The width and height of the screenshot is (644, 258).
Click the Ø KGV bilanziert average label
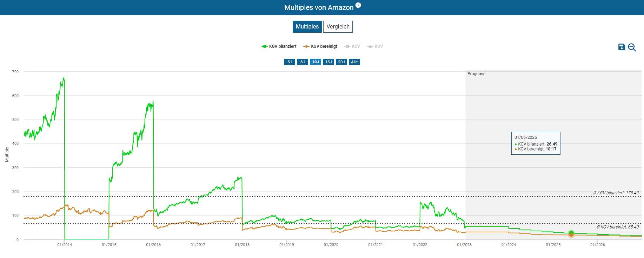pos(616,193)
